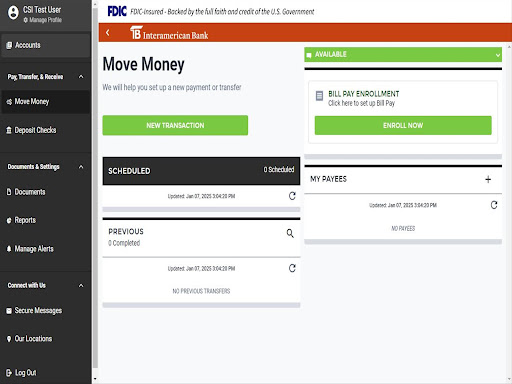Refresh the My Payees list
512x384 pixels.
[x=494, y=205]
